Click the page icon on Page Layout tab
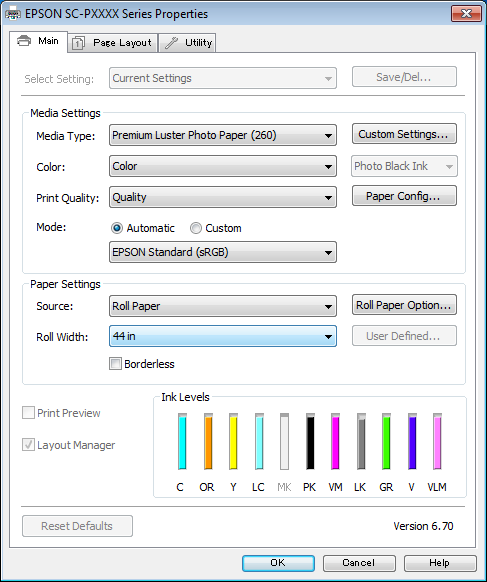The width and height of the screenshot is (487, 582). point(78,43)
